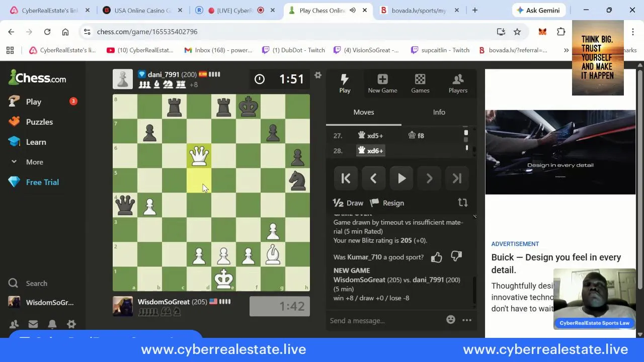Open the Players tab
The height and width of the screenshot is (362, 644).
458,83
